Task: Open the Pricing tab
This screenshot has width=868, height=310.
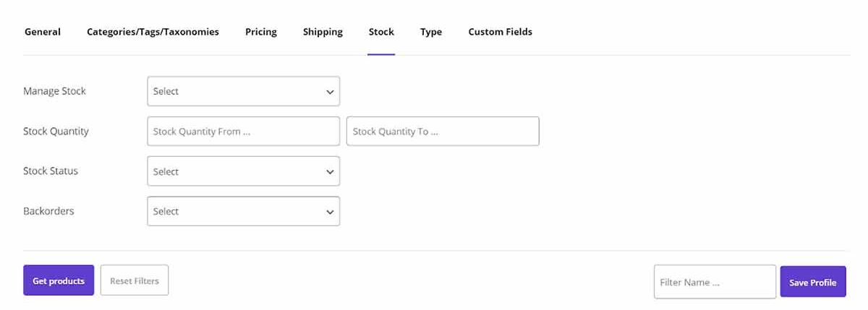Action: (x=260, y=32)
